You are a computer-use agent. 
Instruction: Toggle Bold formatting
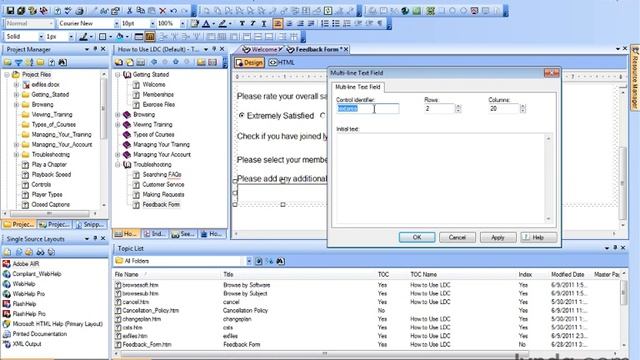tap(242, 24)
